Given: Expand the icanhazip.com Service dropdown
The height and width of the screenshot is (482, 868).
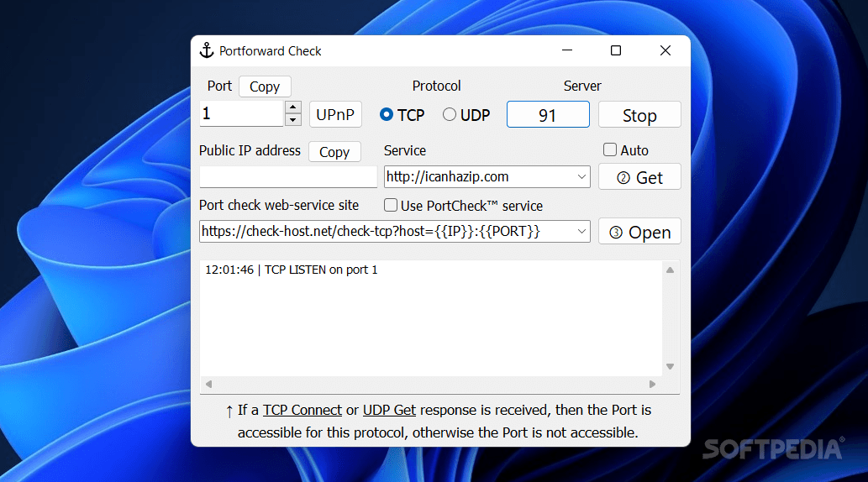Looking at the screenshot, I should pyautogui.click(x=581, y=176).
